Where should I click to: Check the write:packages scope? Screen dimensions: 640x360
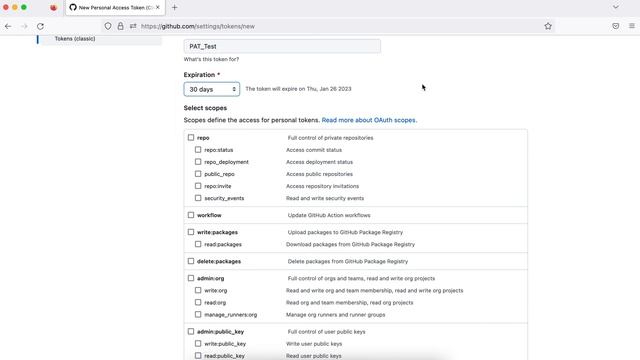191,232
